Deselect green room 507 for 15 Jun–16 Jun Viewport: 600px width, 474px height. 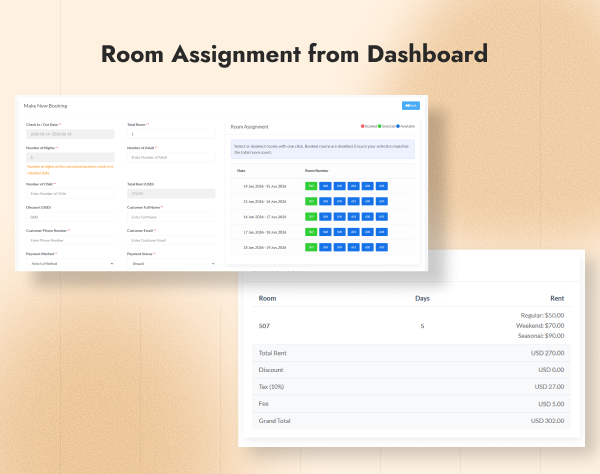tap(311, 201)
